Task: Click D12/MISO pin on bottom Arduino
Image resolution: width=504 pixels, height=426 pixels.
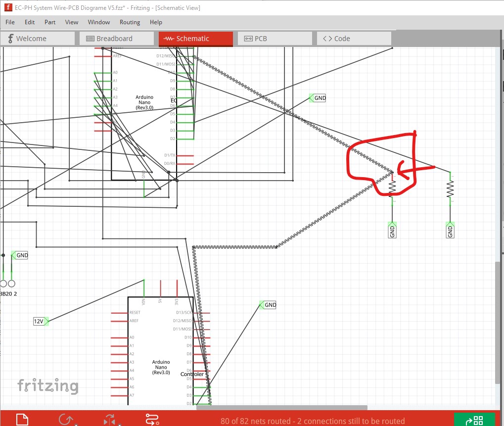Action: [202, 321]
